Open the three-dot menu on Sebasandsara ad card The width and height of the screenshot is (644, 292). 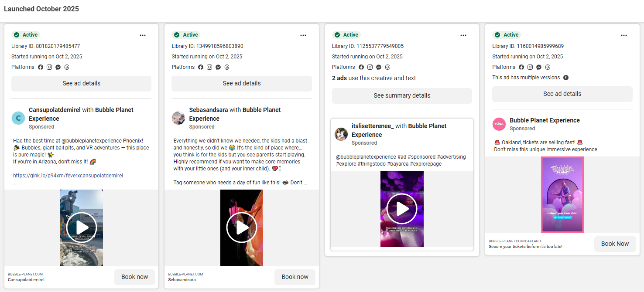(x=303, y=35)
